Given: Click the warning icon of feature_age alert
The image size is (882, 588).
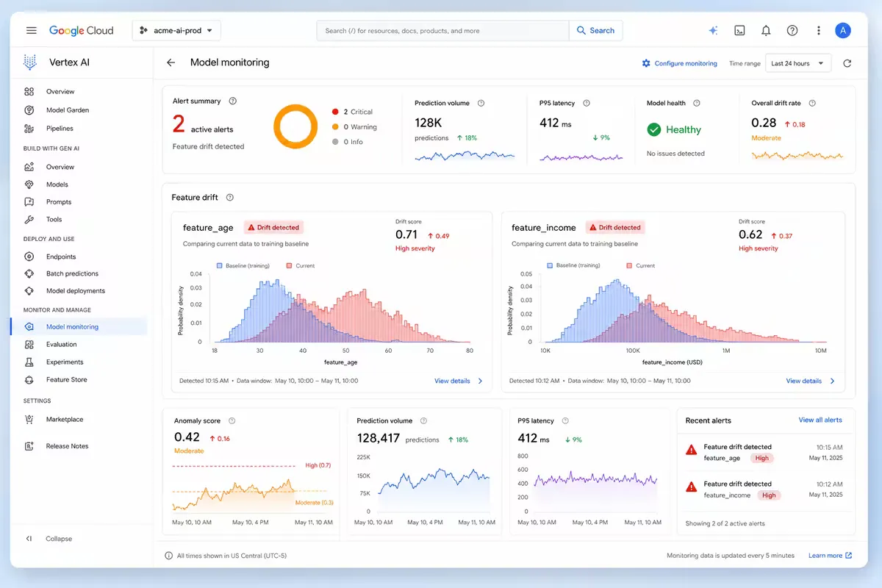Looking at the screenshot, I should [691, 449].
